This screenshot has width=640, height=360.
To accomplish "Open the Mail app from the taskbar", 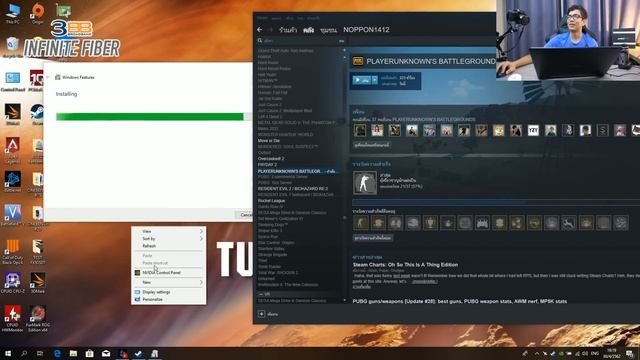I will [106, 353].
